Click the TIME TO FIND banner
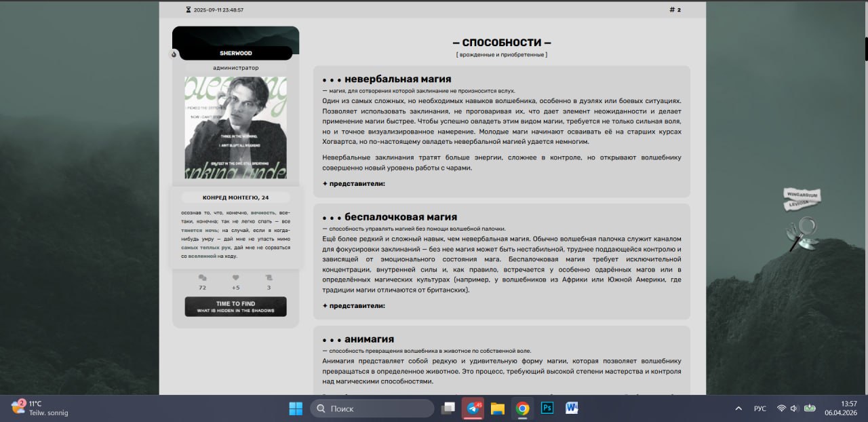 [x=235, y=306]
